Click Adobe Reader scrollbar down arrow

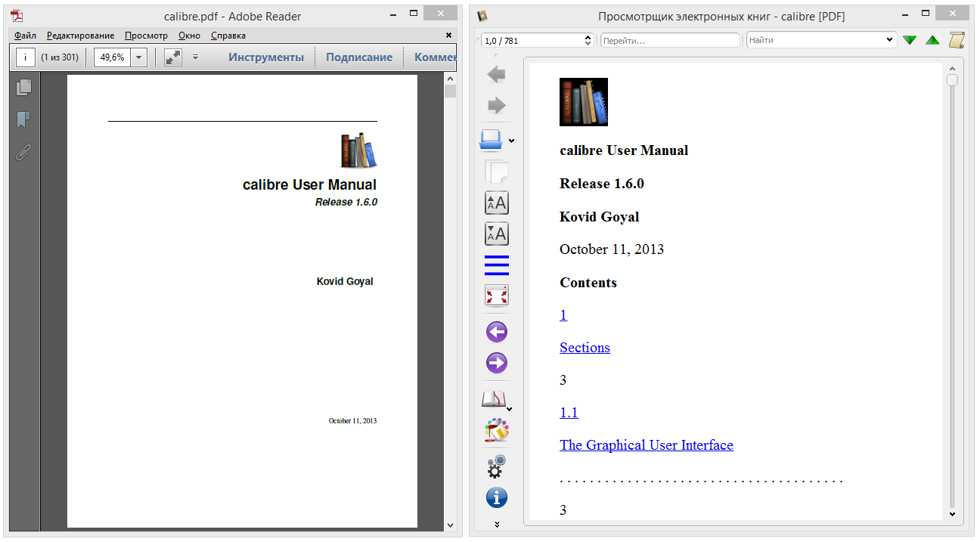(x=451, y=525)
